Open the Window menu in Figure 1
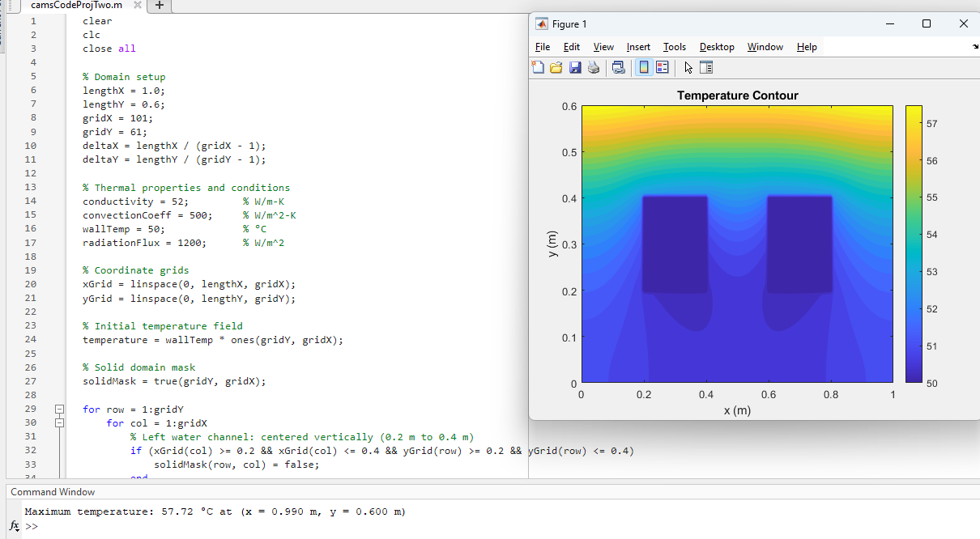Viewport: 980px width, 539px height. pos(765,47)
